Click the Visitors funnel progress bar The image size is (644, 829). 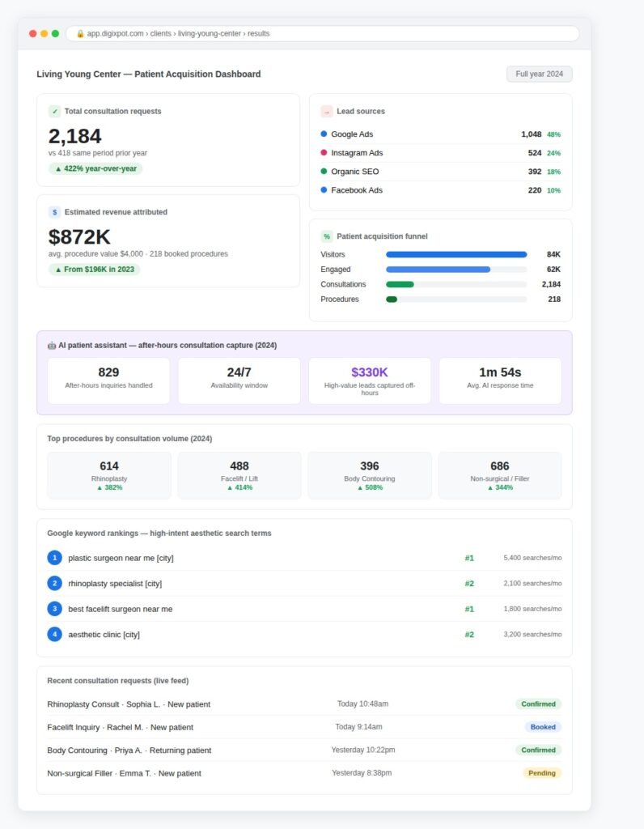coord(456,254)
